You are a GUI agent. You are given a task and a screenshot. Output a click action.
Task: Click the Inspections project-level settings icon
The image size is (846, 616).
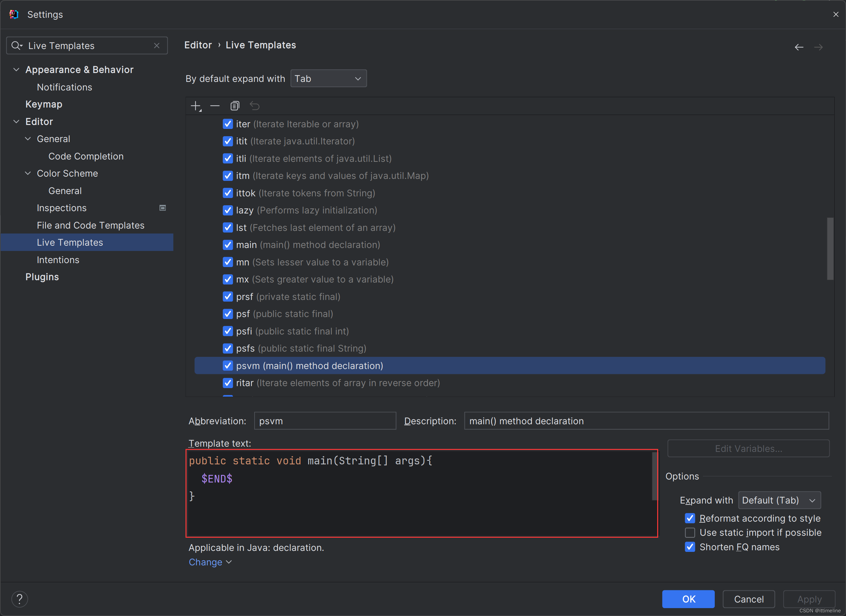click(162, 208)
